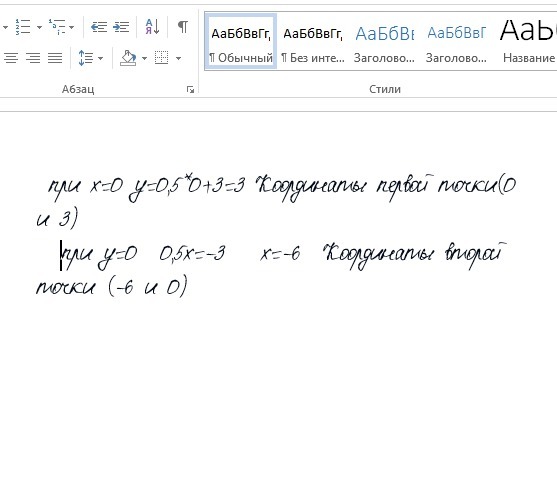The image size is (557, 495).
Task: Increase the paragraph indent
Action: click(121, 27)
